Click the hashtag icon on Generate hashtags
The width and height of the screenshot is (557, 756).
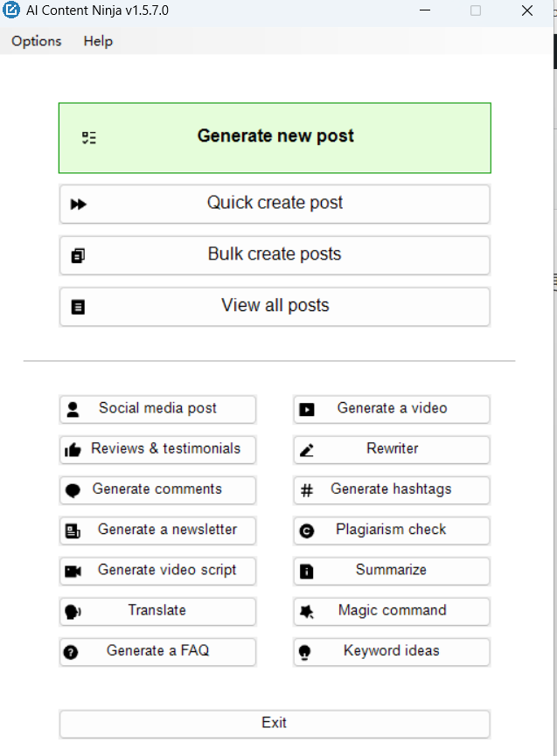point(307,490)
